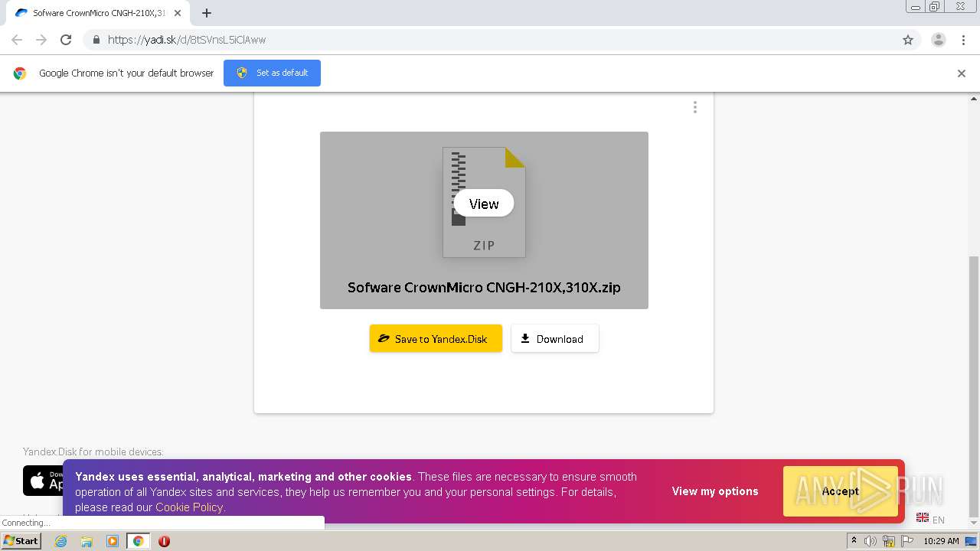Switch to Chrome taskbar button
Viewport: 980px width, 551px height.
(x=138, y=541)
